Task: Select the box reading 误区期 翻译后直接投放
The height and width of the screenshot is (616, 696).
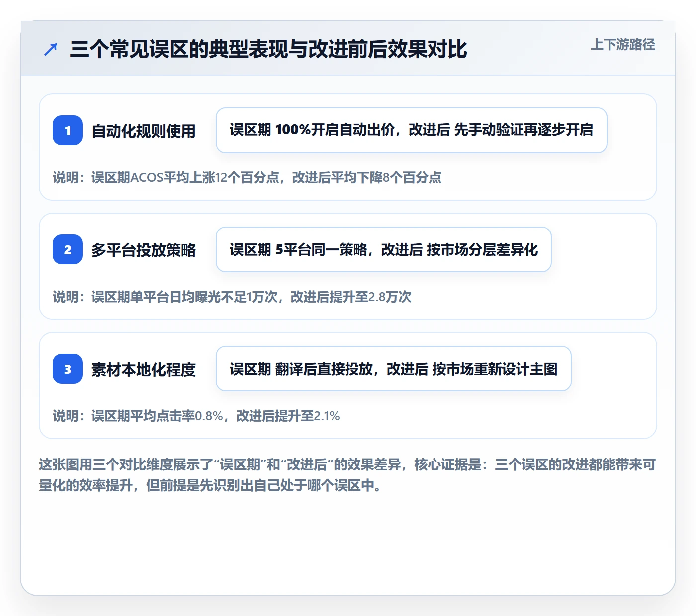Action: click(394, 369)
